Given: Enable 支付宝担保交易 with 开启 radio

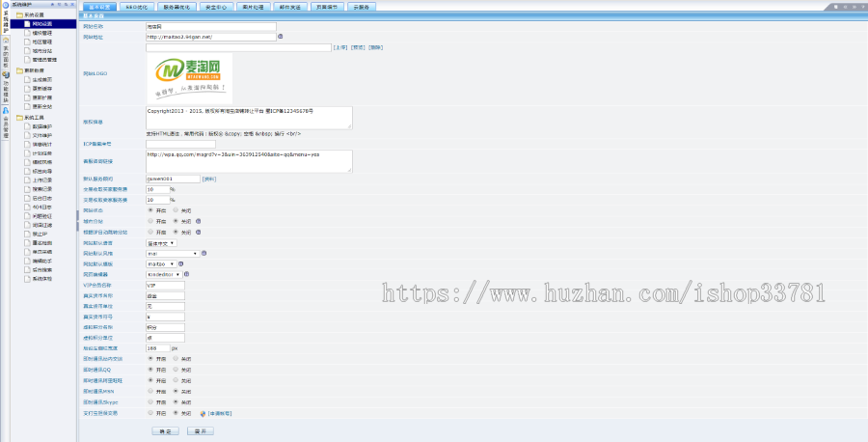Looking at the screenshot, I should click(150, 413).
